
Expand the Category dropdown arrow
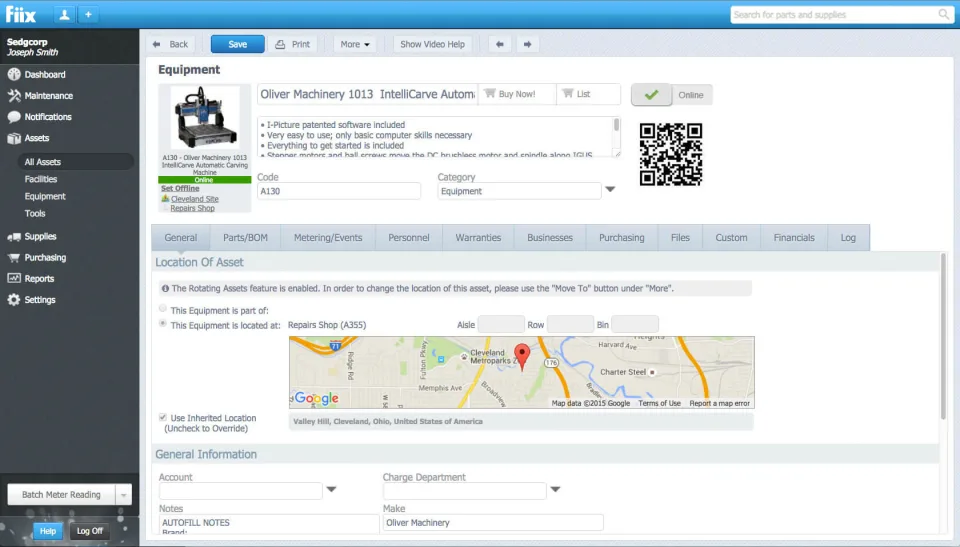(610, 190)
